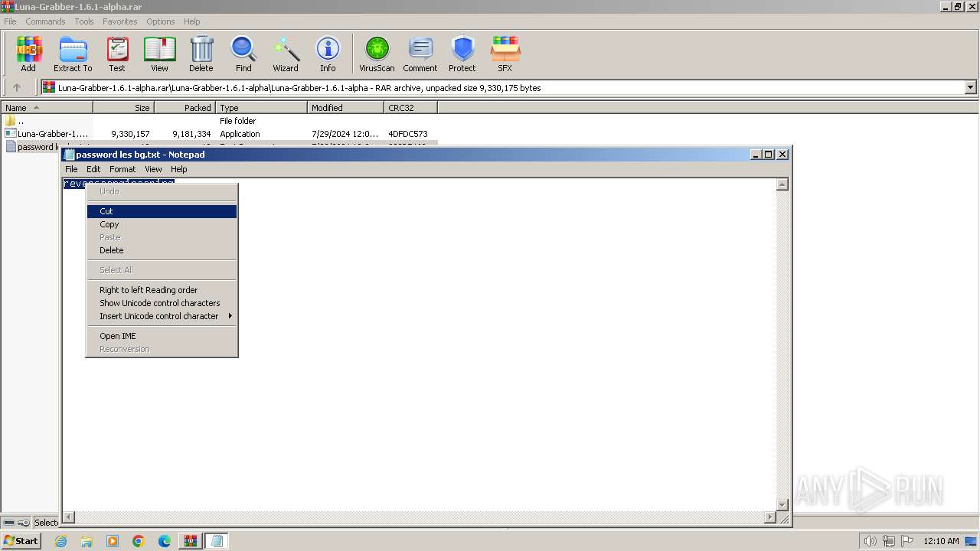Open the Start menu

pyautogui.click(x=21, y=541)
